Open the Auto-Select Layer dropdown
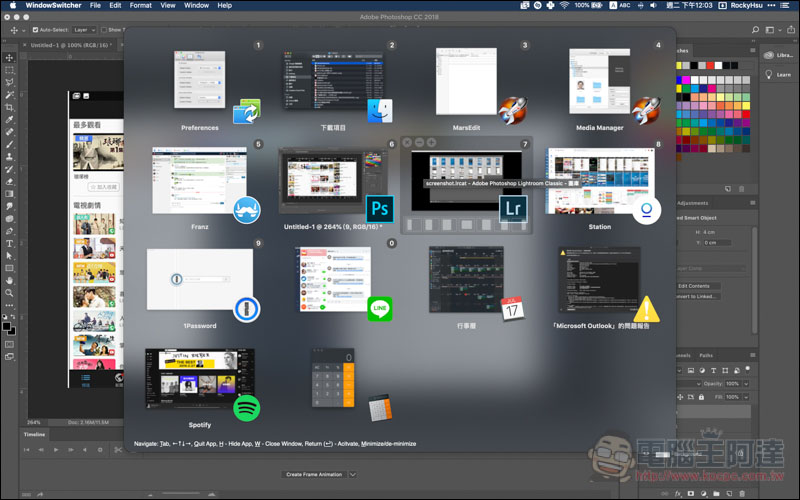Screen dimensions: 800x500 84,30
